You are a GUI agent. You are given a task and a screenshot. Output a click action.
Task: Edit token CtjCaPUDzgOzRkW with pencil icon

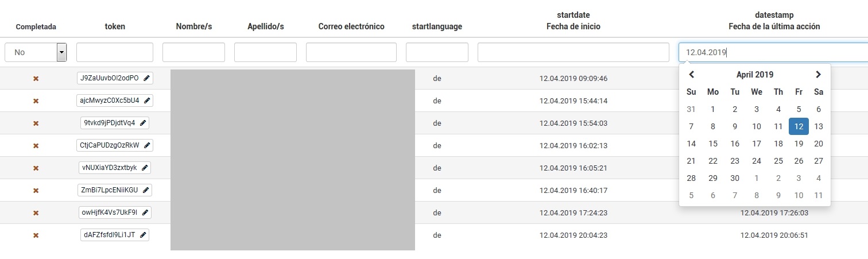click(x=148, y=145)
